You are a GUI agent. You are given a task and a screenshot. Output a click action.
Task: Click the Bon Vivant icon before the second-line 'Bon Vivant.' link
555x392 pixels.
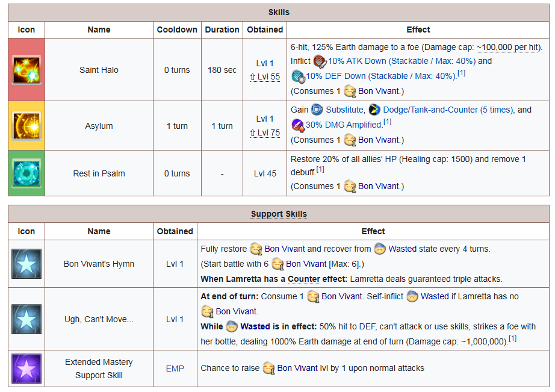coord(208,312)
